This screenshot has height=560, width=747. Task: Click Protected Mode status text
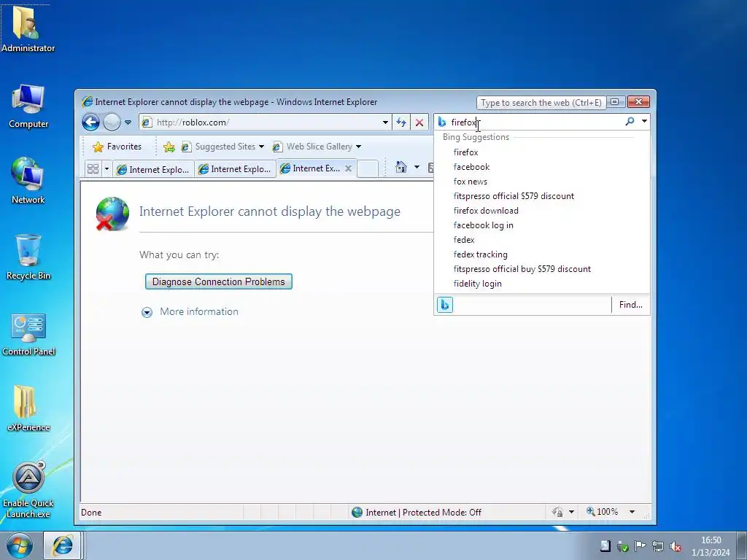tap(441, 513)
